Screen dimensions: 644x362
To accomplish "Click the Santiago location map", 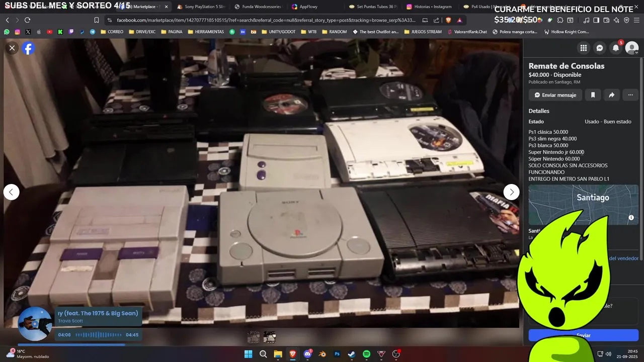I will [x=583, y=205].
